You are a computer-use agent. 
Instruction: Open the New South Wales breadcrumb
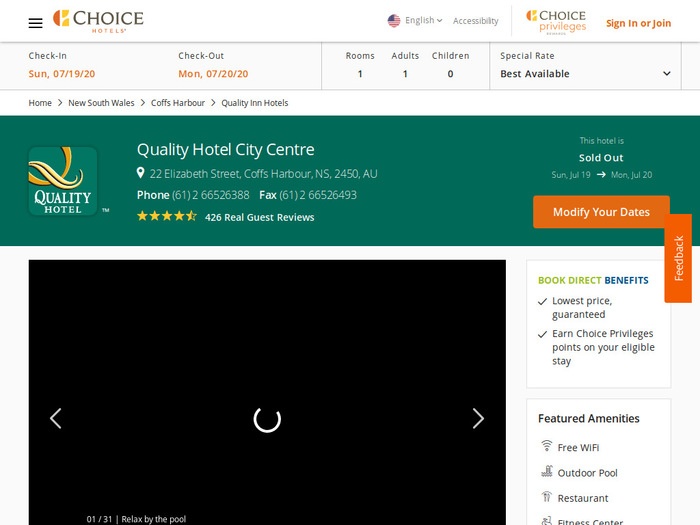coord(101,103)
